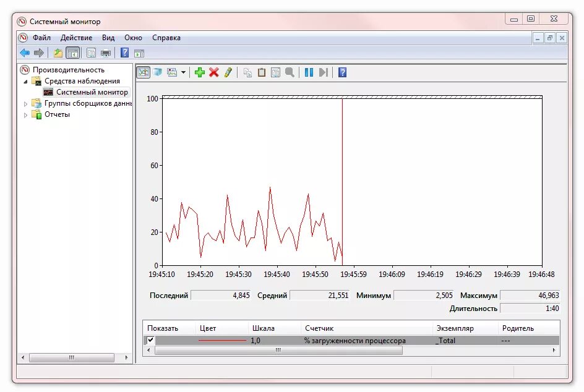Click the tree pane scroll right arrow
Viewport: 584px width, 392px height.
[x=127, y=357]
